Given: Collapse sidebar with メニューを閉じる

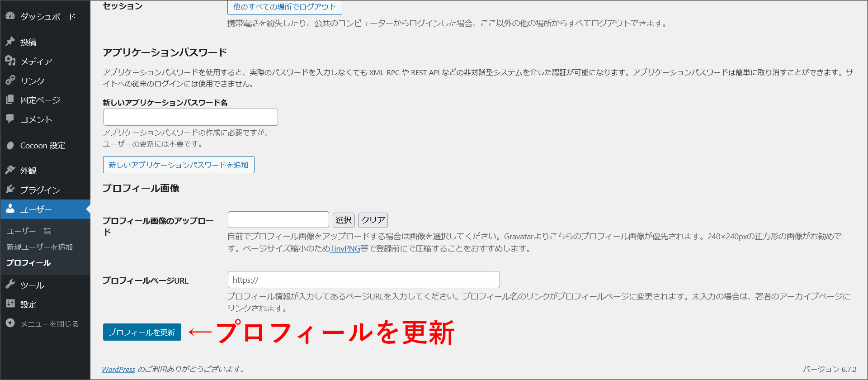Looking at the screenshot, I should 45,323.
